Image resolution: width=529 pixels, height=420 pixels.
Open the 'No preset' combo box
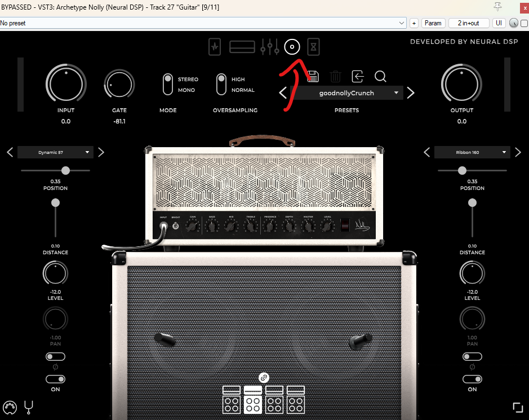[x=203, y=23]
